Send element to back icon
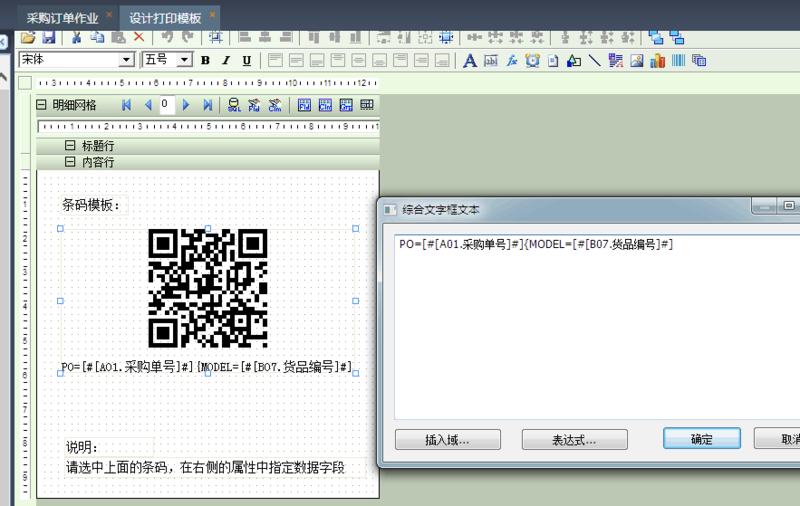Screen dimensions: 800x506 (677, 37)
